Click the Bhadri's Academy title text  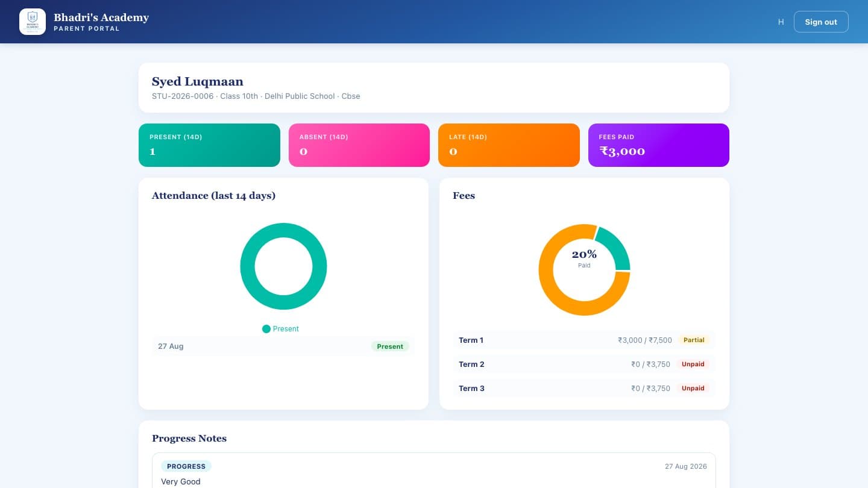tap(101, 17)
